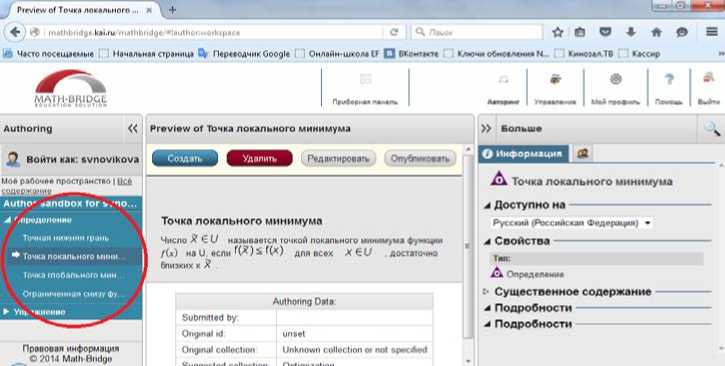Open the Русский language dropdown
The width and height of the screenshot is (725, 366).
point(572,223)
